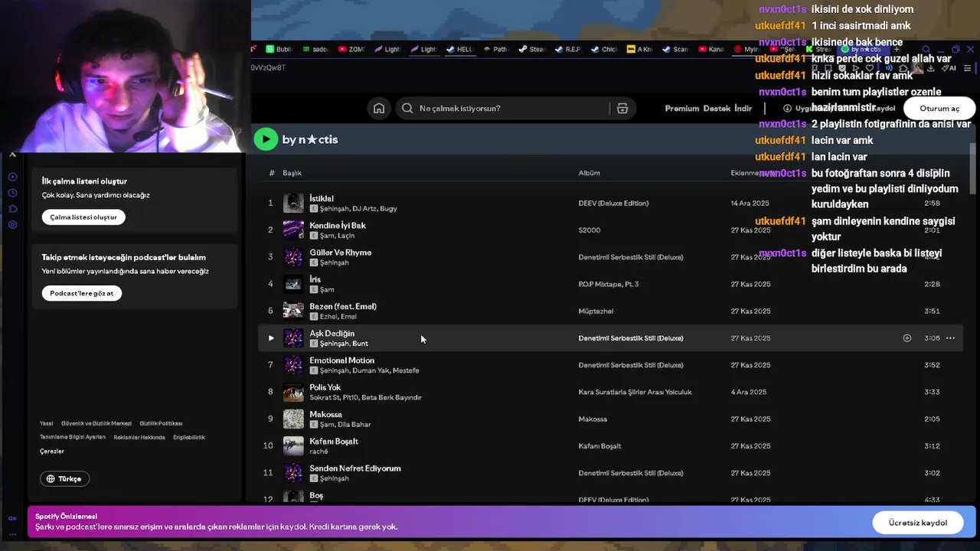Open Güvenlik ve Gizlilik Merkezi footer link

96,423
